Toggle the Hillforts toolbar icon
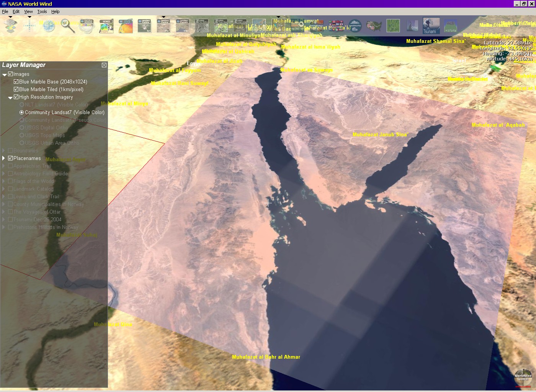Image resolution: width=536 pixels, height=392 pixels. [x=451, y=26]
